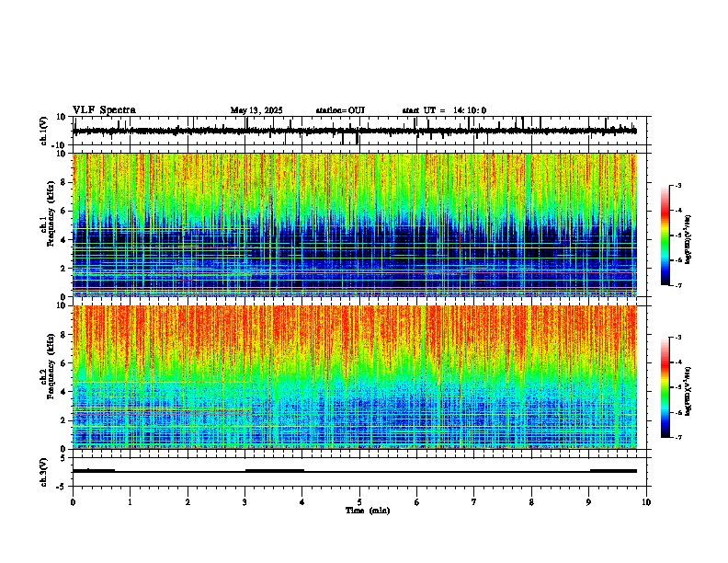Click the ch.2 spectrogram color scale bar
This screenshot has height=563, width=728.
[665, 387]
